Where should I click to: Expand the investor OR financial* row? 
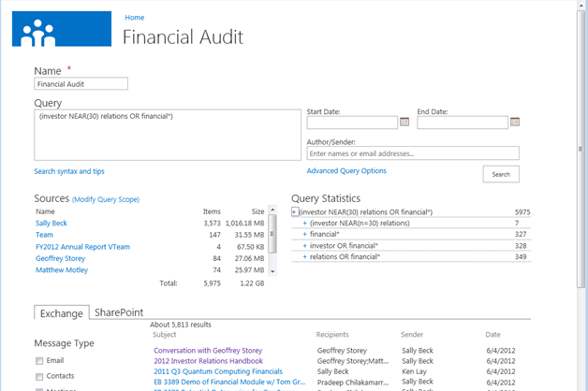(305, 246)
